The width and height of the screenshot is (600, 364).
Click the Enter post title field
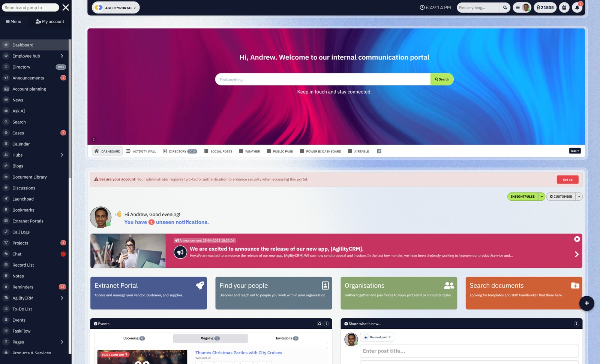468,351
